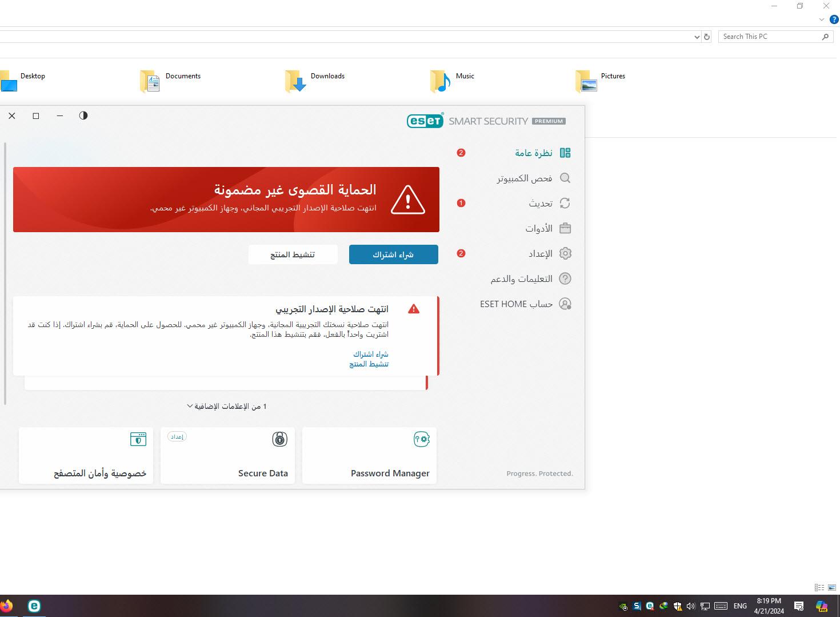The image size is (840, 617).
Task: Click the circular-arrows update icon in ESET sidebar
Action: (565, 203)
